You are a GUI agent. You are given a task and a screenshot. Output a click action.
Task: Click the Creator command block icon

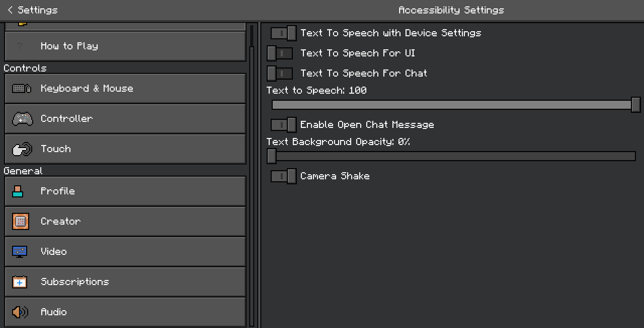pos(20,222)
